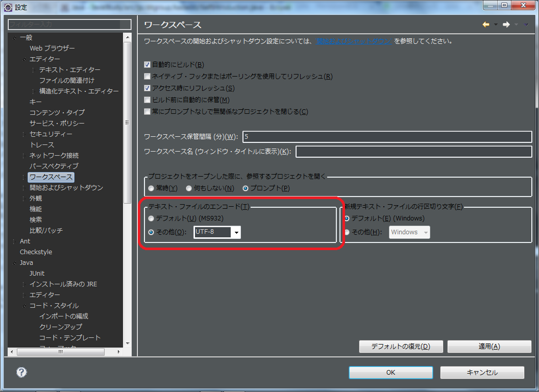539x392 pixels.
Task: Open the preferences page view menu triangle
Action: coord(526,24)
